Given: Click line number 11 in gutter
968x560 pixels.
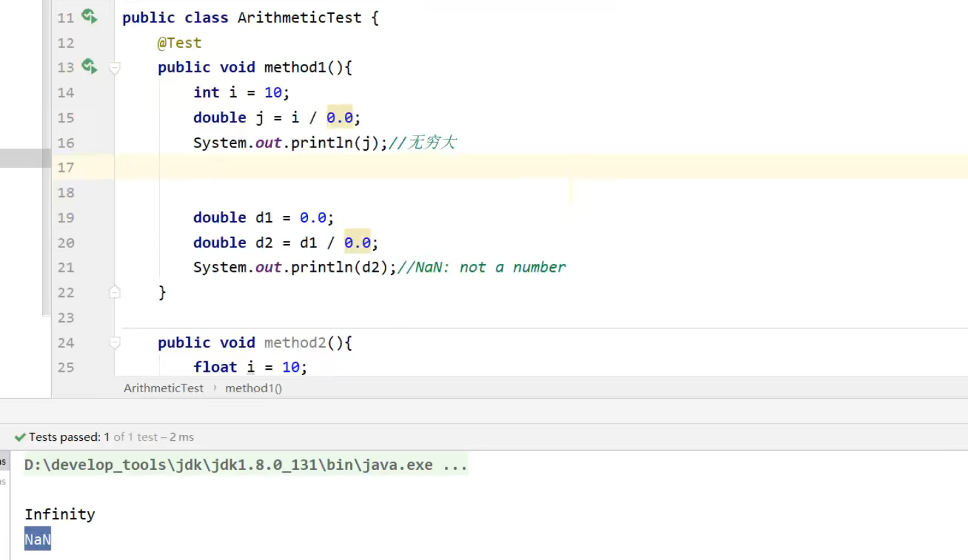Looking at the screenshot, I should [66, 18].
